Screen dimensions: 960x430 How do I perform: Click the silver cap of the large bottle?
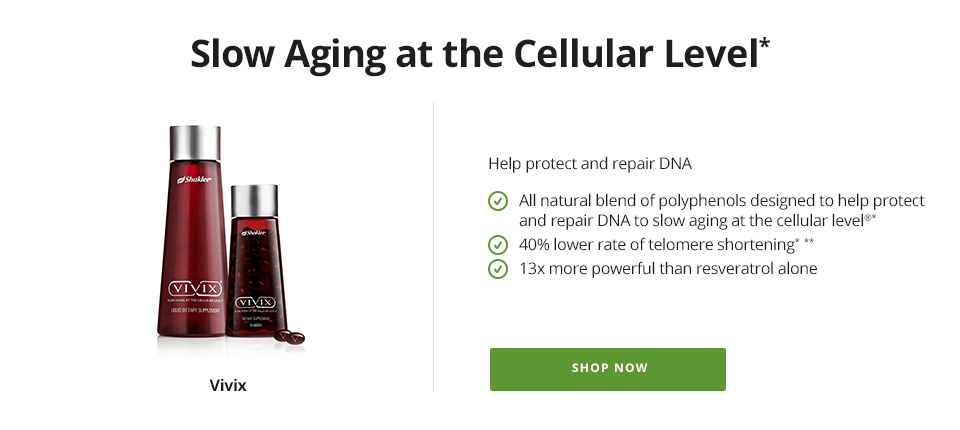[x=195, y=144]
